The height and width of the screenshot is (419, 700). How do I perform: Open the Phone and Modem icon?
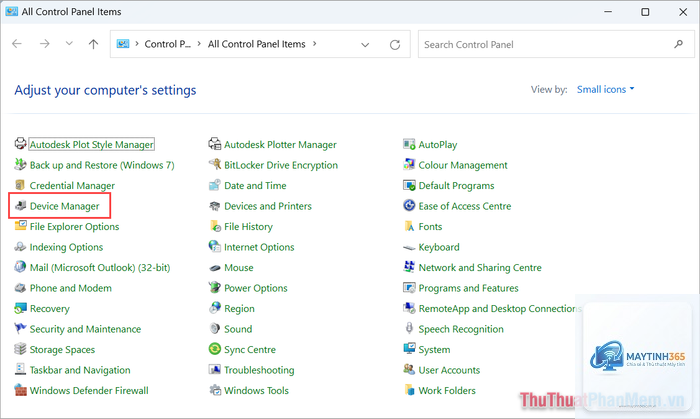(x=21, y=287)
